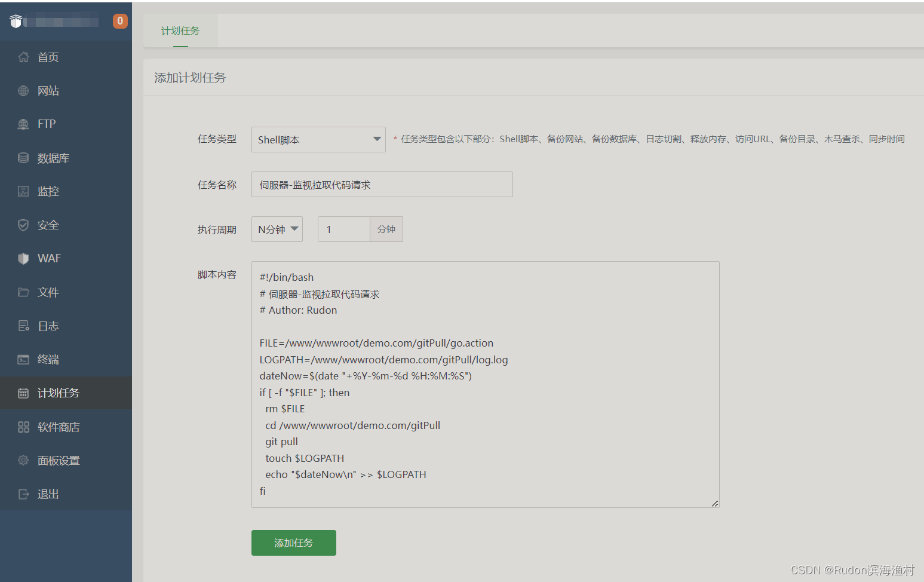Go to the 网站 page

click(x=66, y=91)
